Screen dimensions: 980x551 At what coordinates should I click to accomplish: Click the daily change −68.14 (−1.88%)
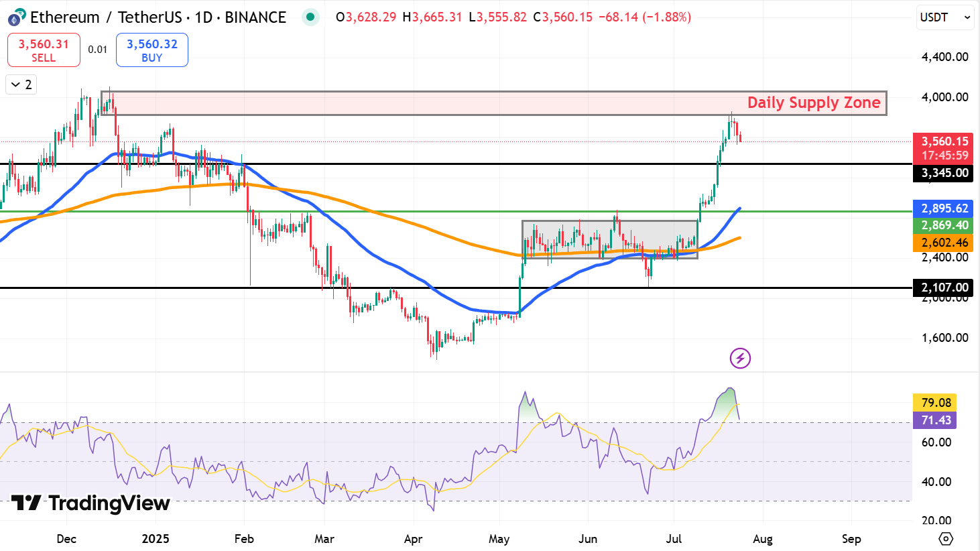[x=644, y=17]
